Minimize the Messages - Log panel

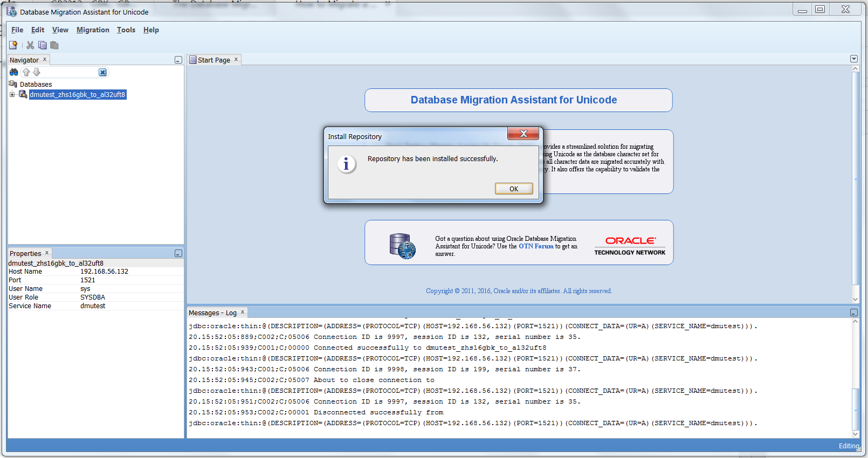pos(854,313)
